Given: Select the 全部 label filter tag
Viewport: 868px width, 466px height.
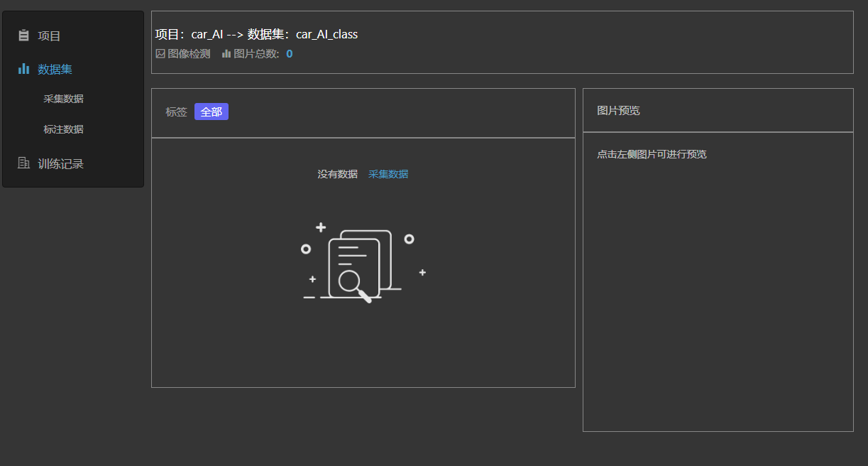Looking at the screenshot, I should [x=211, y=112].
